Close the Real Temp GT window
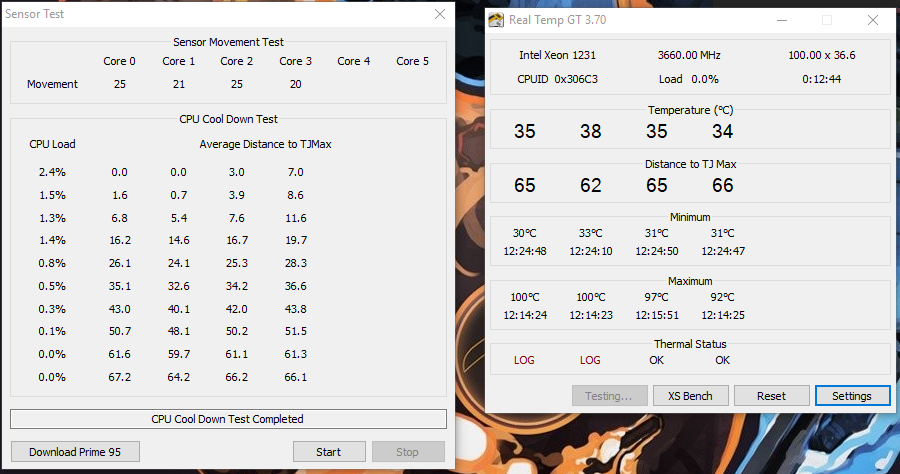900x474 pixels. pyautogui.click(x=872, y=20)
